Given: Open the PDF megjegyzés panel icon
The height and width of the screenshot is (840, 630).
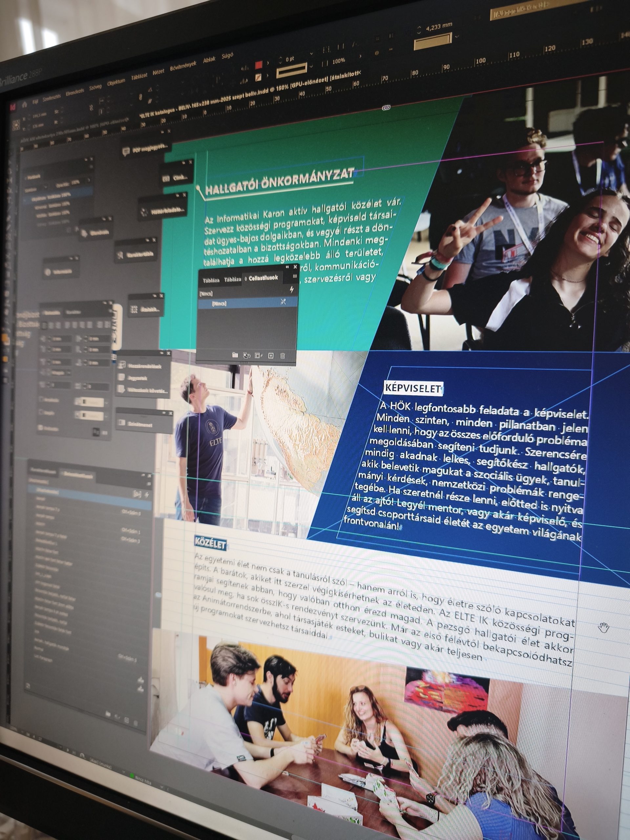Looking at the screenshot, I should [x=126, y=152].
